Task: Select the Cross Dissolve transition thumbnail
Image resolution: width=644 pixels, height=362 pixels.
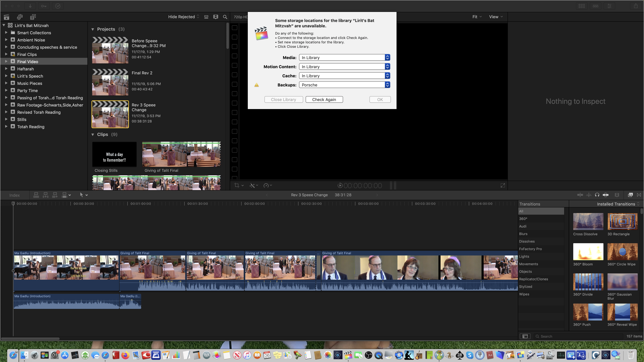Action: click(x=588, y=222)
